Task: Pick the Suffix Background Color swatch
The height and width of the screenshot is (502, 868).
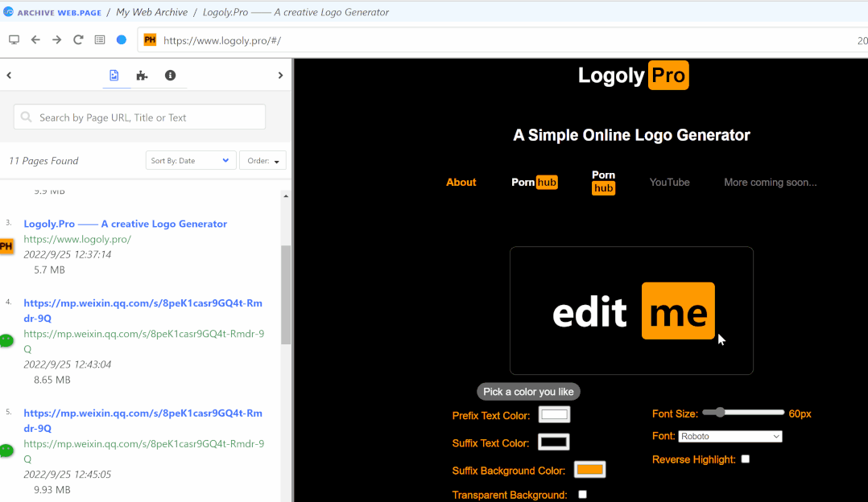Action: click(589, 470)
